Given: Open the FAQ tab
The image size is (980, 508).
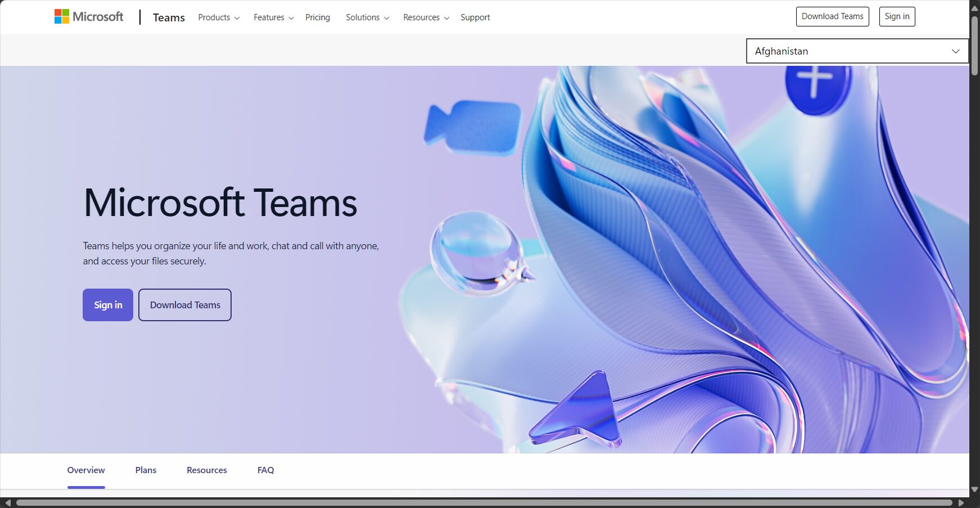Looking at the screenshot, I should (x=265, y=470).
